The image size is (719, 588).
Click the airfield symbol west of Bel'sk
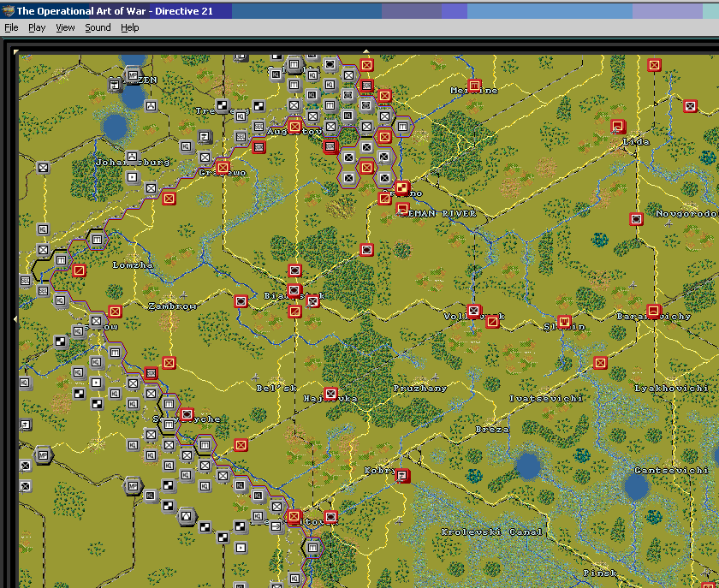tap(255, 377)
